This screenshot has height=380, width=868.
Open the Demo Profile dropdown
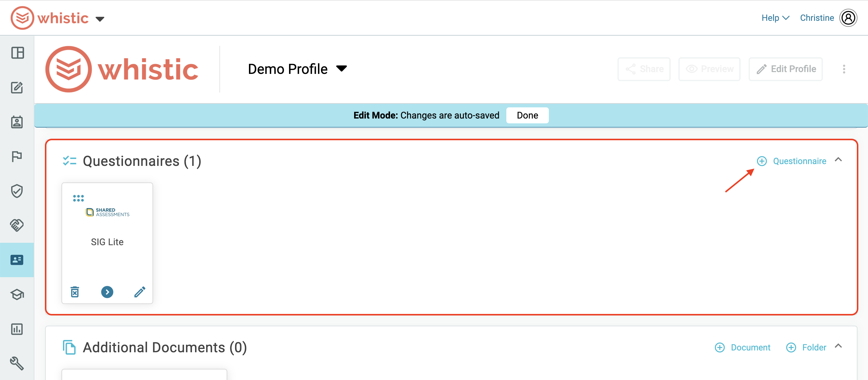click(341, 68)
